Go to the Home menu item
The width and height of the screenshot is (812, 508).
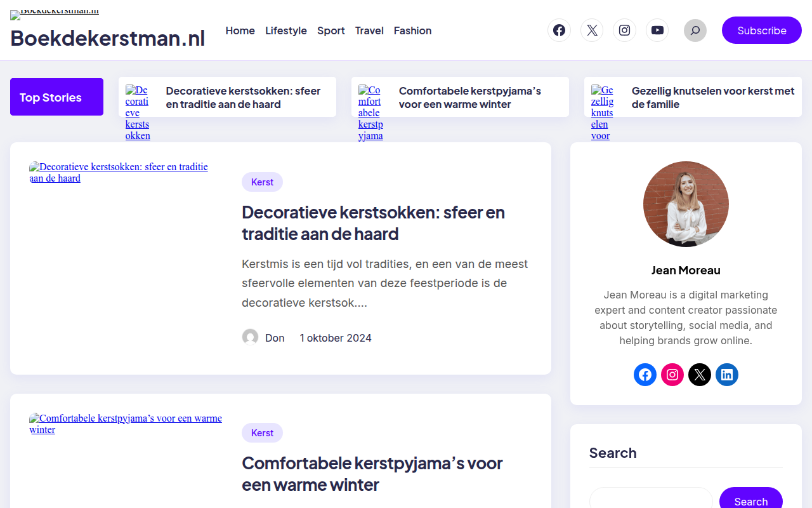click(x=240, y=30)
